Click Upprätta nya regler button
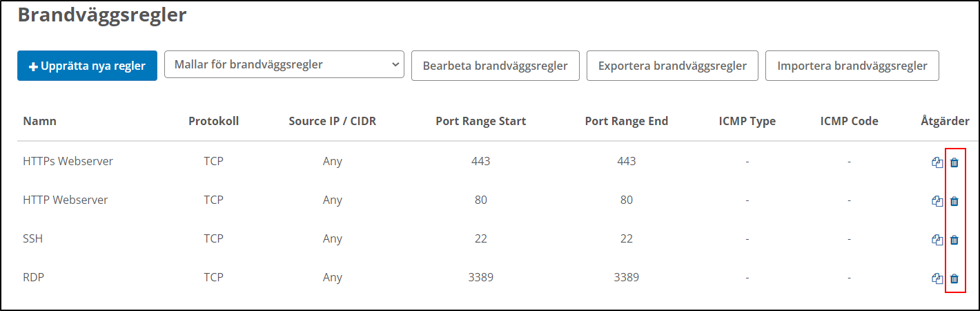Viewport: 980px width, 311px height. coord(87,66)
